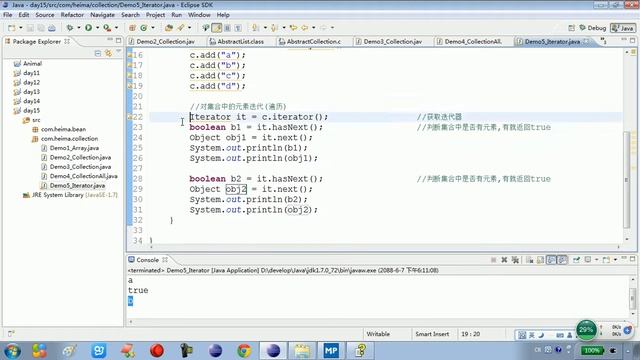Open the Source menu

click(45, 15)
